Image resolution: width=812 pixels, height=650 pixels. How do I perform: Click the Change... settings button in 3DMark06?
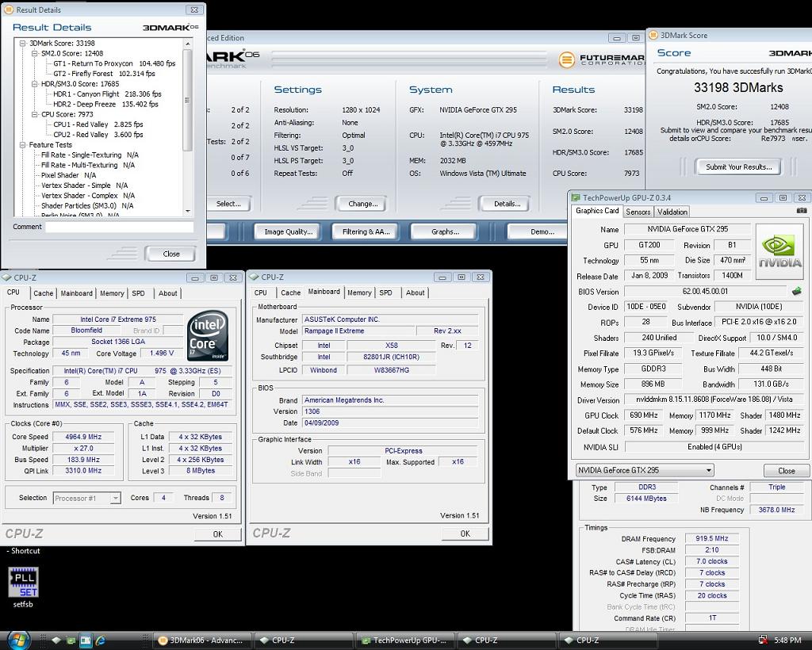pos(363,204)
